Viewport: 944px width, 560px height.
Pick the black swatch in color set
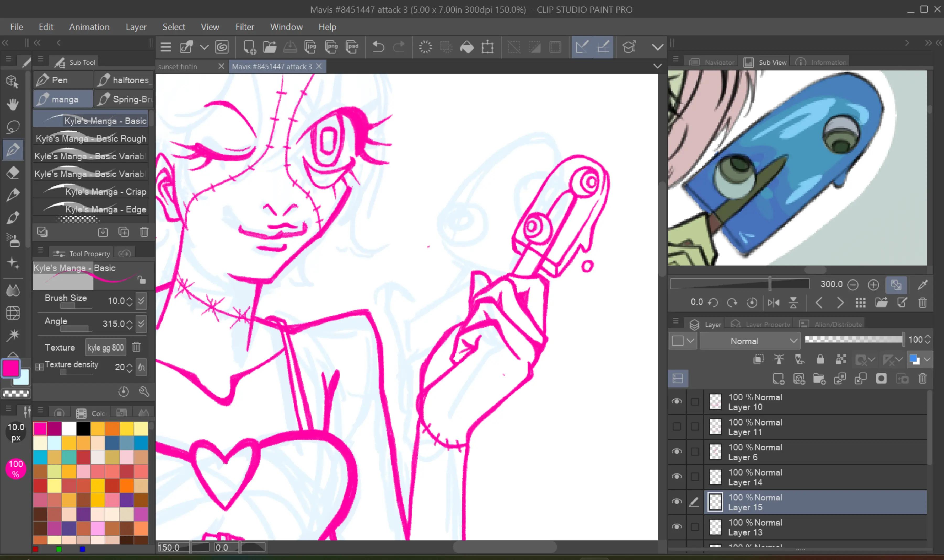[x=83, y=429]
